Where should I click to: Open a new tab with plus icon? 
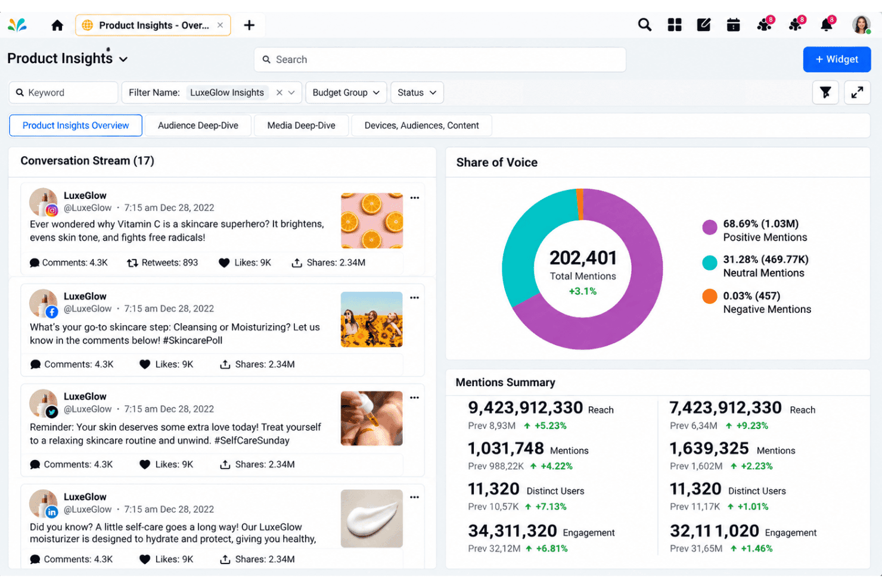click(249, 25)
